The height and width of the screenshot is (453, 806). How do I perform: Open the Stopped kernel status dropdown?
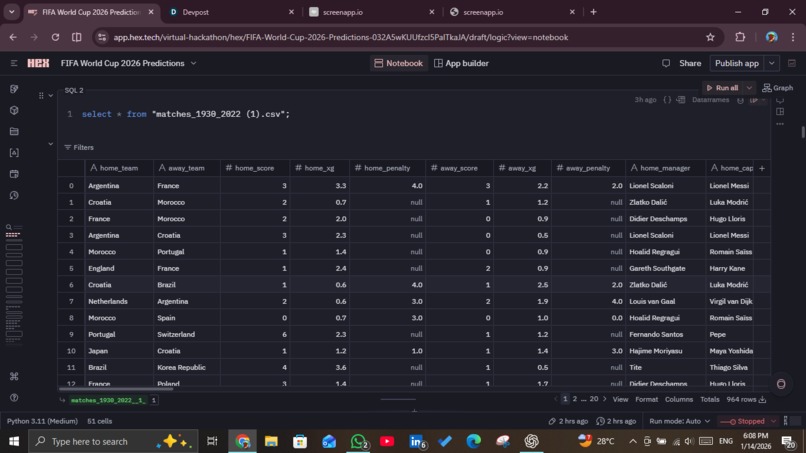748,421
